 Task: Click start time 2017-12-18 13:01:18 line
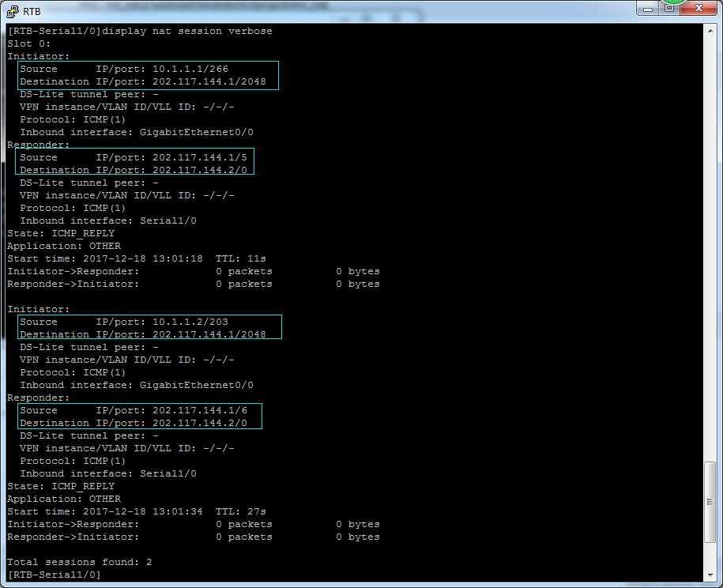tap(137, 258)
